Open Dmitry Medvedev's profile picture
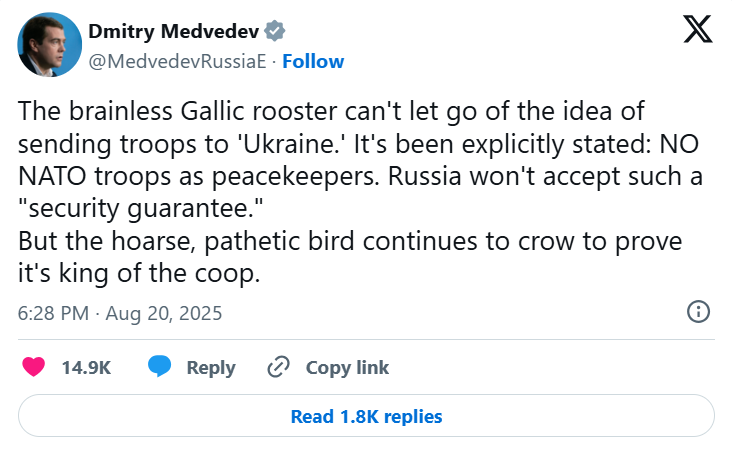732x453 pixels. click(x=49, y=46)
